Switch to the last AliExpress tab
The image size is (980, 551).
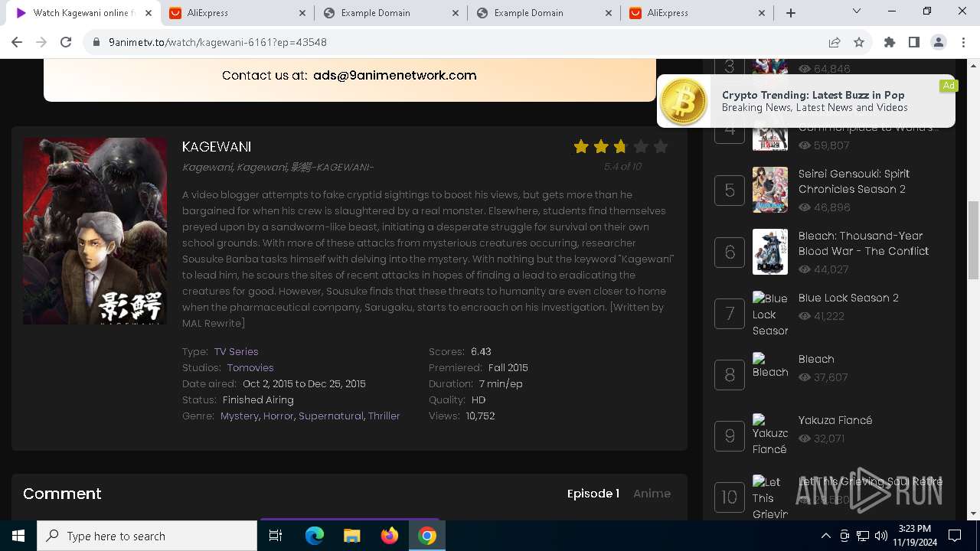click(x=697, y=13)
